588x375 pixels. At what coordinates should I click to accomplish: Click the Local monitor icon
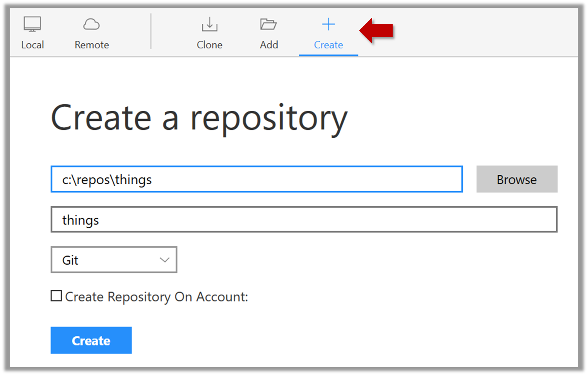tap(32, 24)
